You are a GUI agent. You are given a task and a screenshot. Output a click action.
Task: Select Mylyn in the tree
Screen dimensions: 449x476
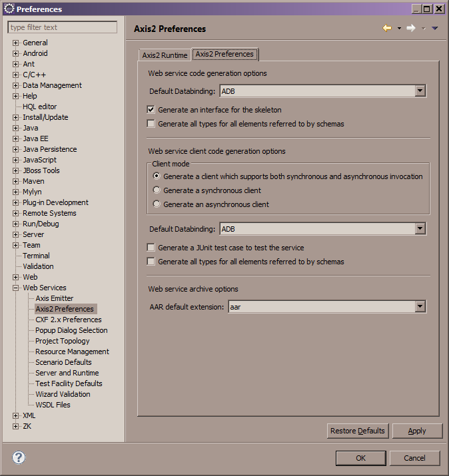[x=32, y=192]
